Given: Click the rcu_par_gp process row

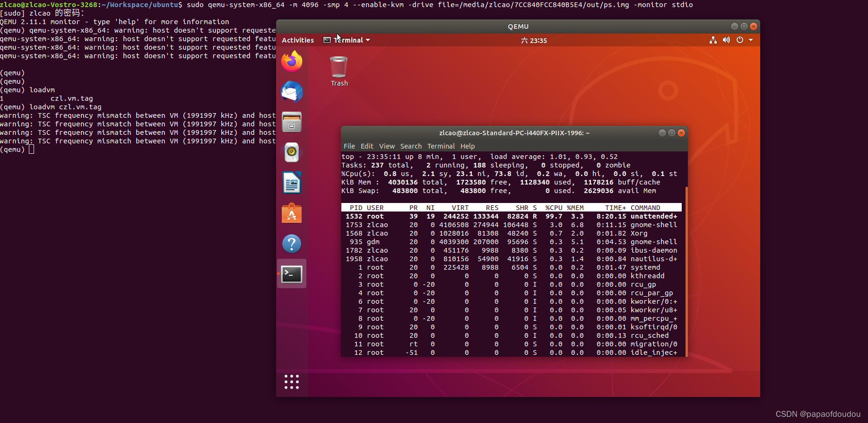Looking at the screenshot, I should [x=512, y=293].
